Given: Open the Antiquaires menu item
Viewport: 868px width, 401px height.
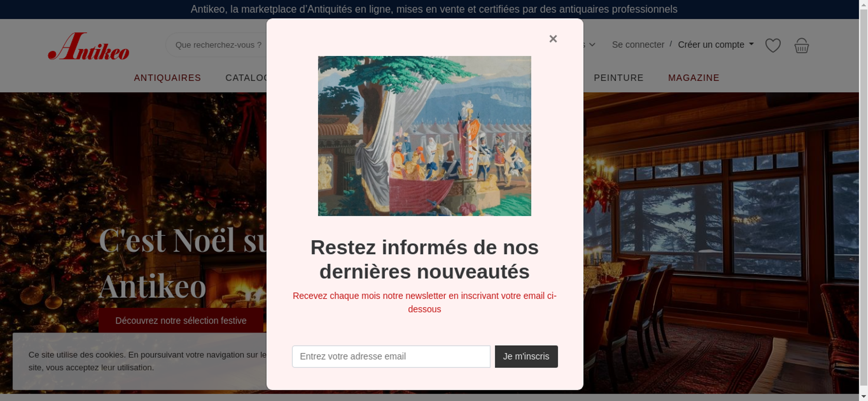Looking at the screenshot, I should (167, 78).
